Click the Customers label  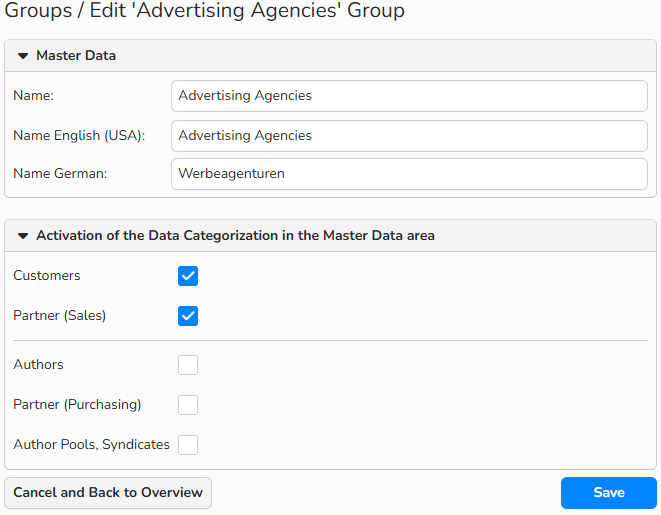pos(47,276)
